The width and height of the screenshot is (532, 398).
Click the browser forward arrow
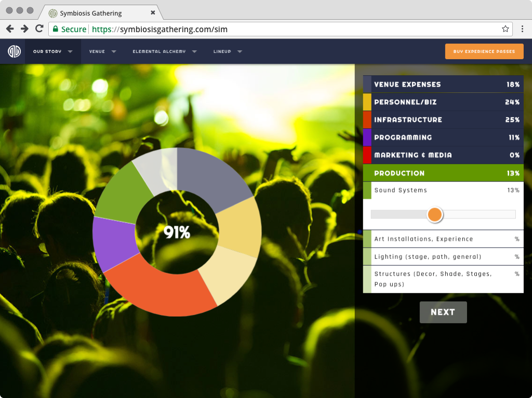coord(24,29)
